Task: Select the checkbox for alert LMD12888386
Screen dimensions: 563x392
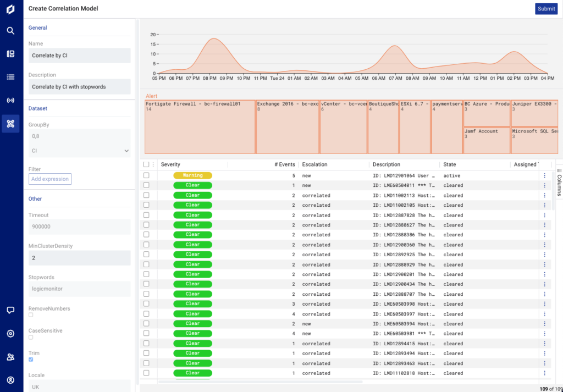Action: [146, 235]
